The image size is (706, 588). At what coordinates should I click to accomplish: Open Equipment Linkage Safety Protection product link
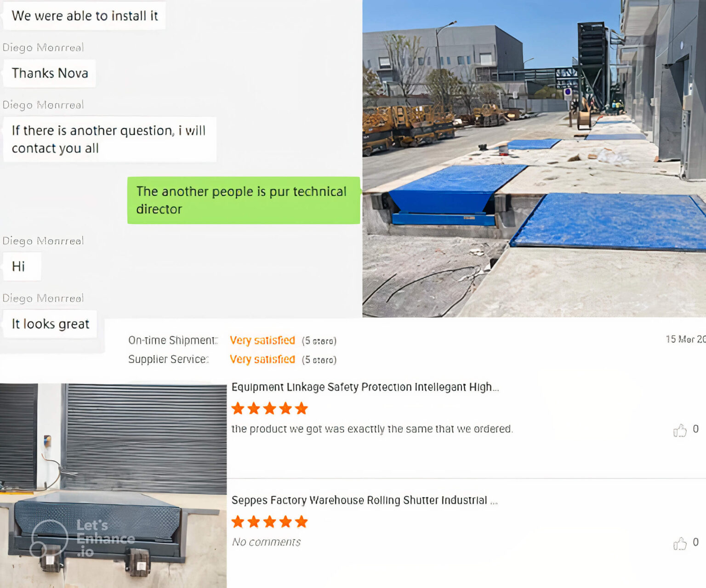(x=365, y=387)
